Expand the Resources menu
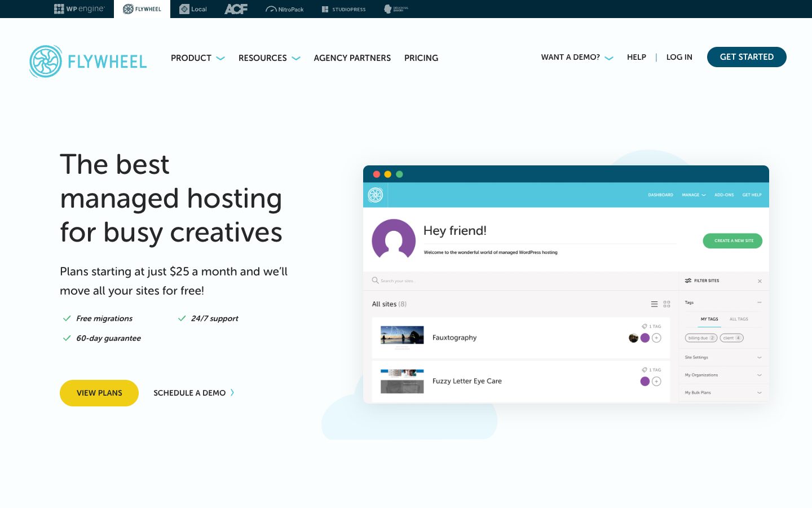 [270, 58]
